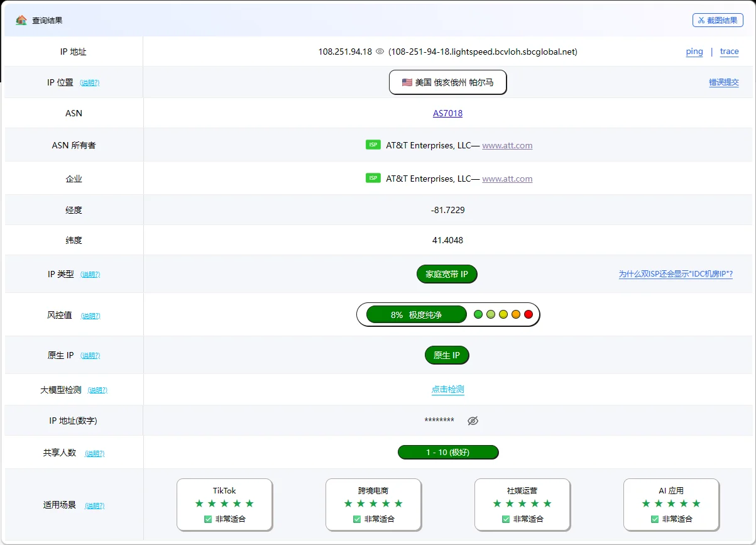Select the latitude value 41.4048
The image size is (756, 545).
pos(448,240)
